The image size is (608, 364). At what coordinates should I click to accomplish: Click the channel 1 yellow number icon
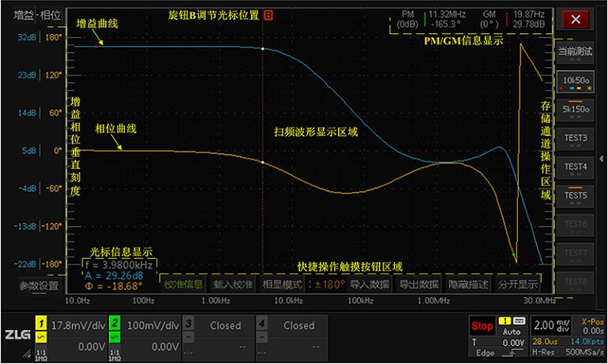(40, 323)
